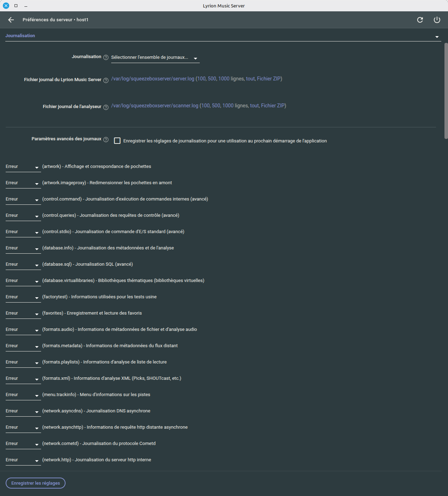
Task: Minimize the window with the dash button
Action: 26,6
